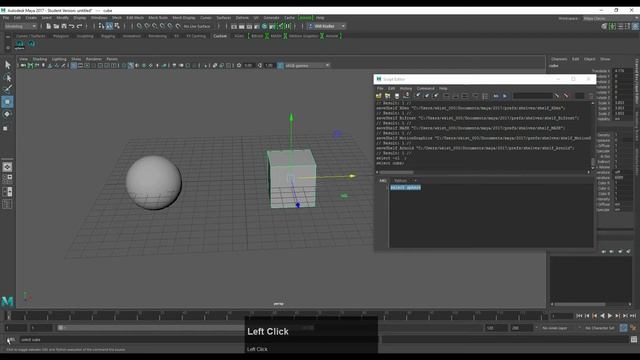Activate the Scale tool in the toolbox
Viewport: 640px width, 360px height.
click(6, 128)
